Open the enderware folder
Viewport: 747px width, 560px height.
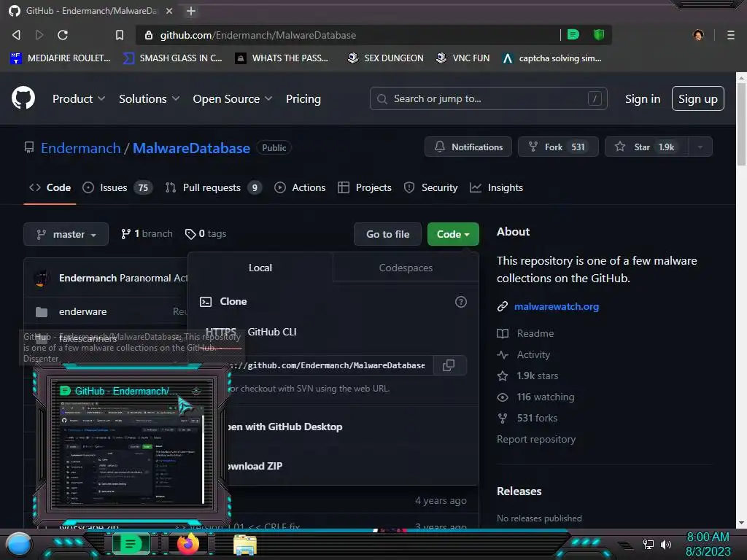(83, 311)
